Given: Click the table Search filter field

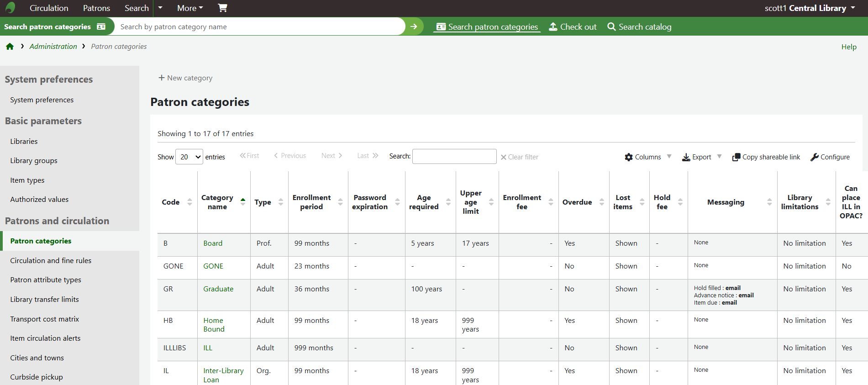Looking at the screenshot, I should tap(454, 156).
